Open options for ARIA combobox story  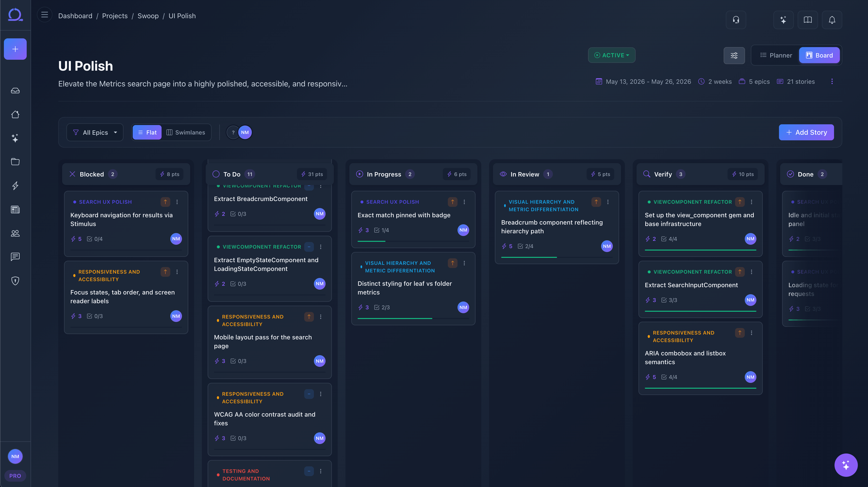(x=751, y=333)
